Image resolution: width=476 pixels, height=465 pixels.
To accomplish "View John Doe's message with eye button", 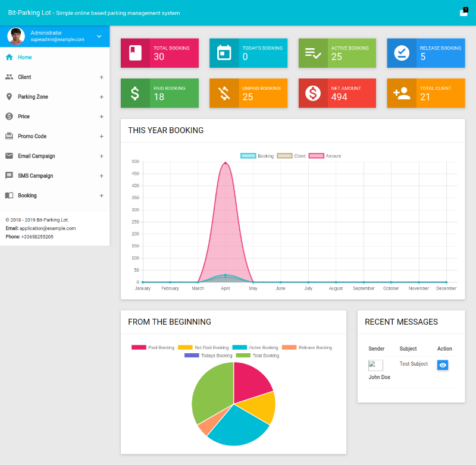I will (x=443, y=365).
